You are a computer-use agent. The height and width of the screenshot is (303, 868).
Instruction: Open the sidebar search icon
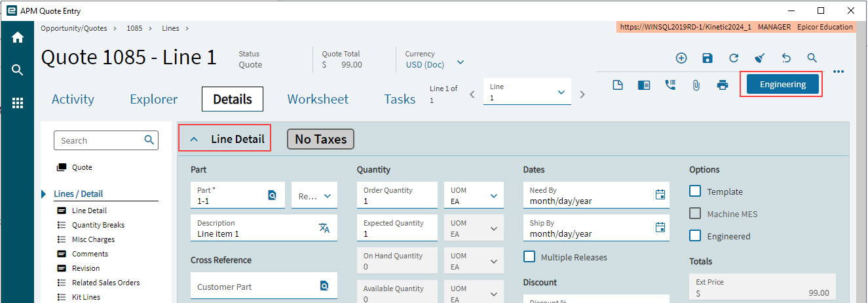[x=18, y=70]
